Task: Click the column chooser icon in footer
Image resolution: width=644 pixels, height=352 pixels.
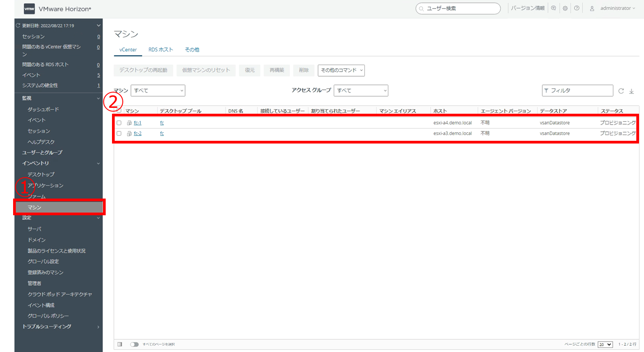Action: pyautogui.click(x=120, y=344)
